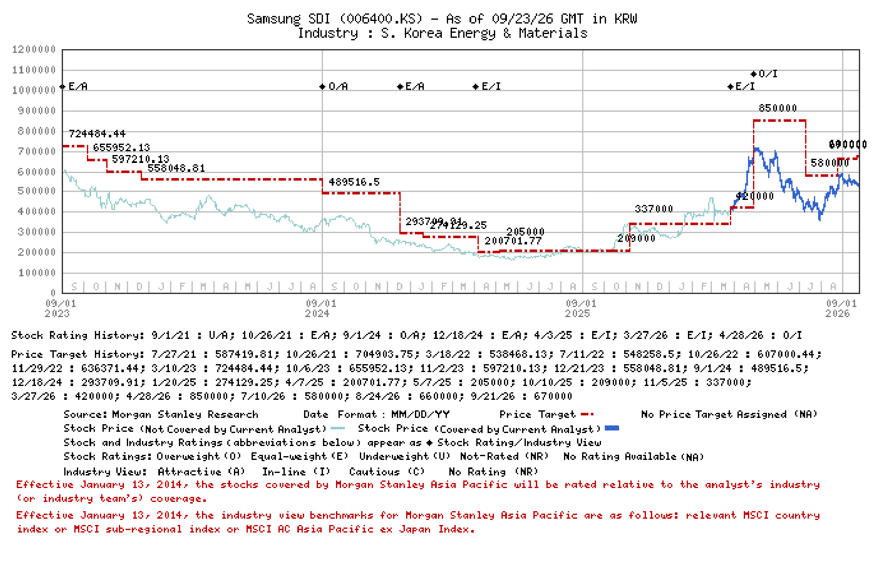Screen dimensions: 887x588
Task: Click Date Format : MM/DD/YY text
Action: [376, 415]
